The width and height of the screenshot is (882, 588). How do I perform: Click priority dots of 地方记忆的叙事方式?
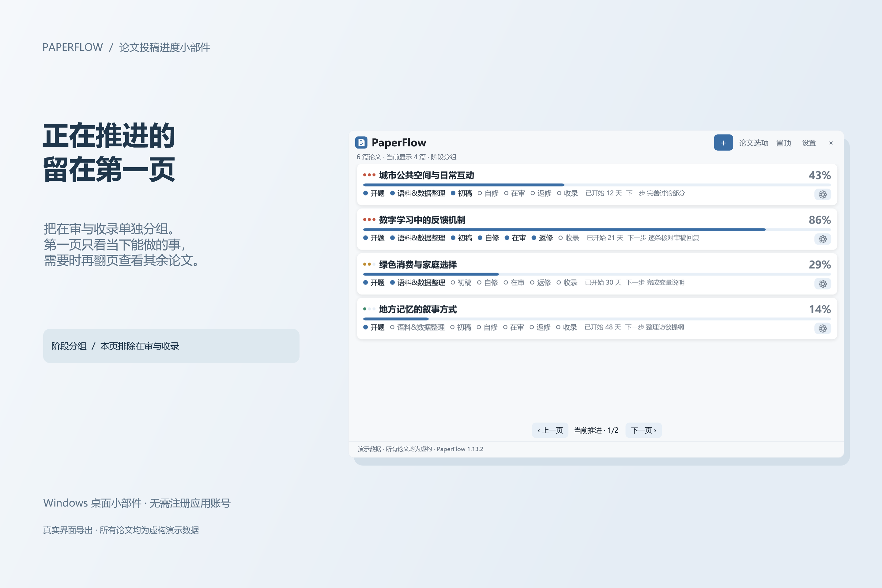click(369, 309)
